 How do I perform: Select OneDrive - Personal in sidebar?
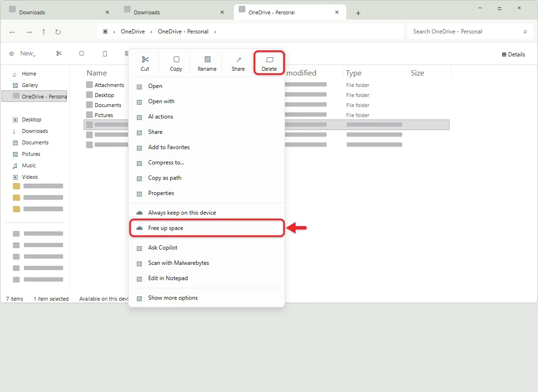(x=34, y=97)
